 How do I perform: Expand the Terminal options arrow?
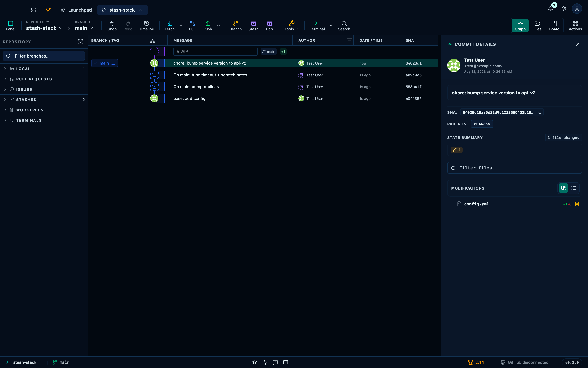pos(331,26)
